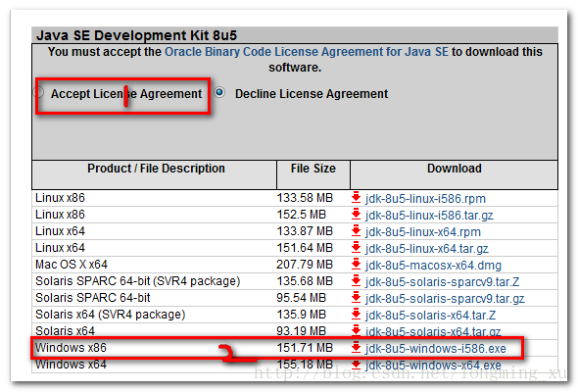This screenshot has height=392, width=578.
Task: Click the 133.87 MB file size
Action: click(x=305, y=231)
